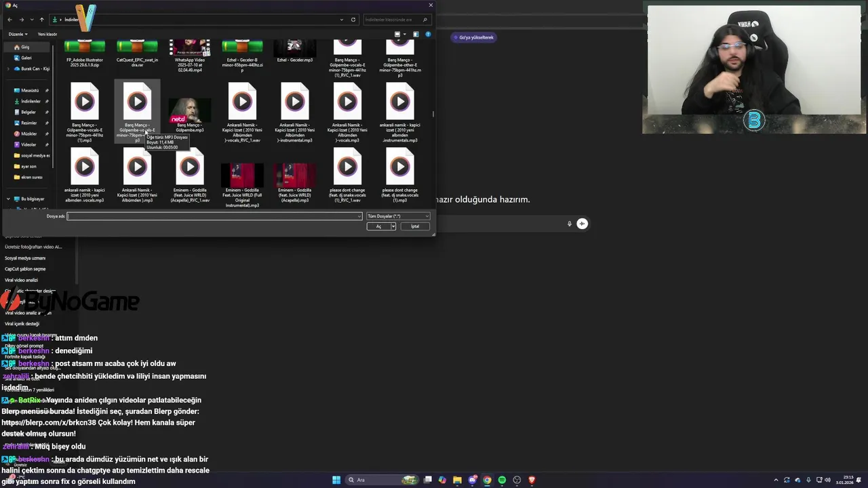Click the İndirilenler folder search field

pyautogui.click(x=396, y=20)
